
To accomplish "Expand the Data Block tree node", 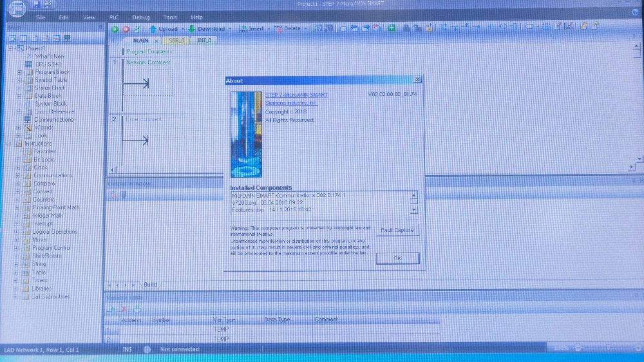I will [19, 96].
